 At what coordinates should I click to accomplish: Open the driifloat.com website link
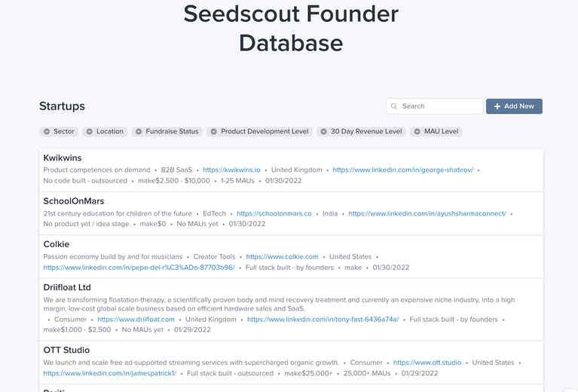coord(136,320)
